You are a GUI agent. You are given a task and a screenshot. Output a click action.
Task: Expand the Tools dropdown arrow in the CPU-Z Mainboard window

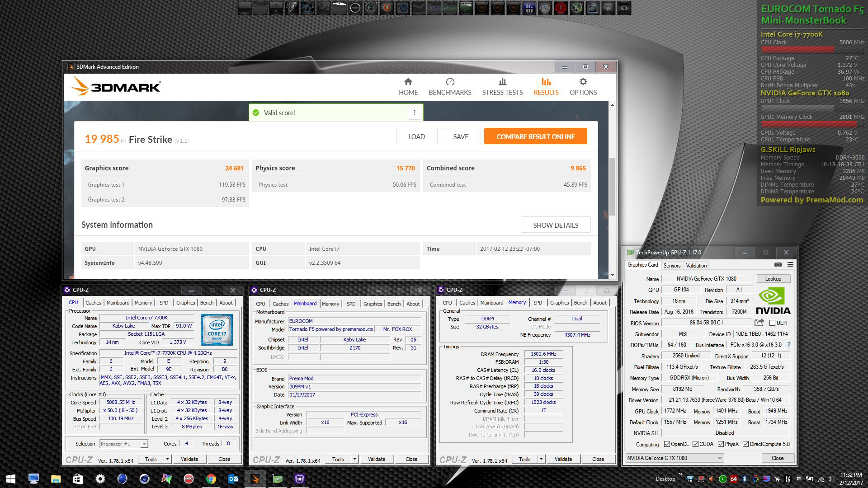click(x=354, y=459)
